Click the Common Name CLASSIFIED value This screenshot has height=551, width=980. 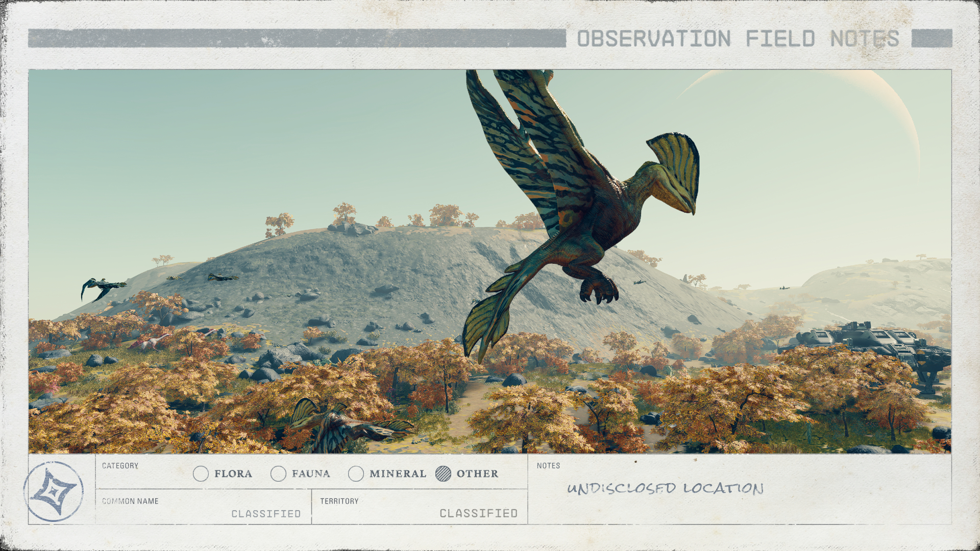[x=266, y=514]
